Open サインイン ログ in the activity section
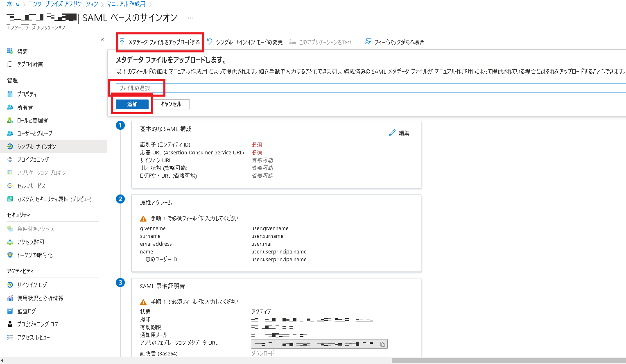Viewport: 626px width, 364px height. pyautogui.click(x=32, y=285)
